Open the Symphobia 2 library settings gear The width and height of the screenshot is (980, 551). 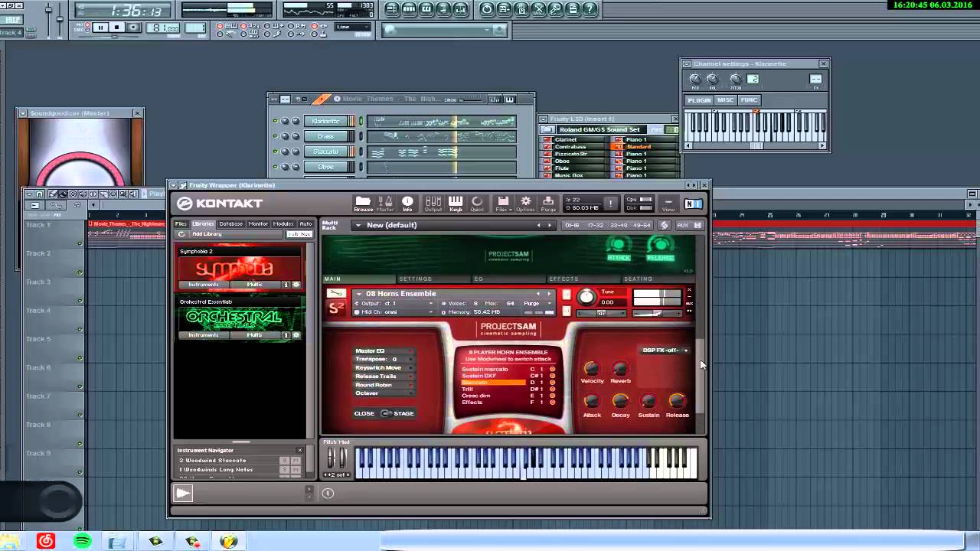click(x=296, y=285)
